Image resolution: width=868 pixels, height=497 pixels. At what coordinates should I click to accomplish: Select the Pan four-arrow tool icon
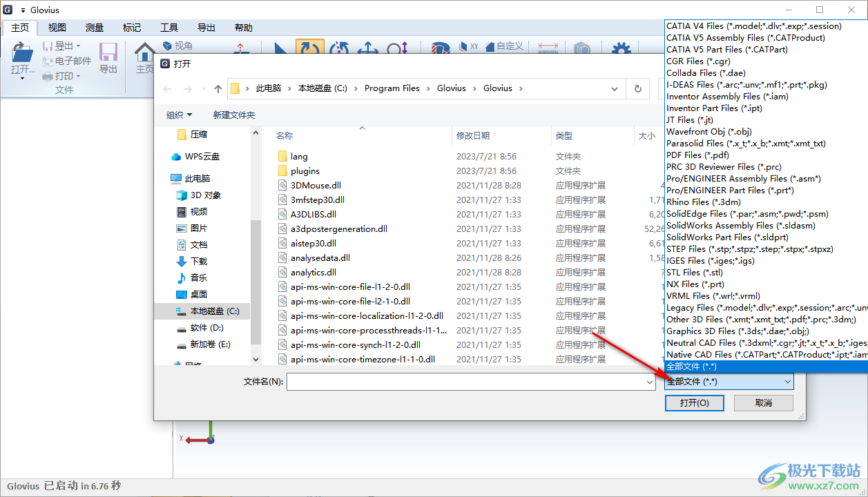pyautogui.click(x=367, y=49)
